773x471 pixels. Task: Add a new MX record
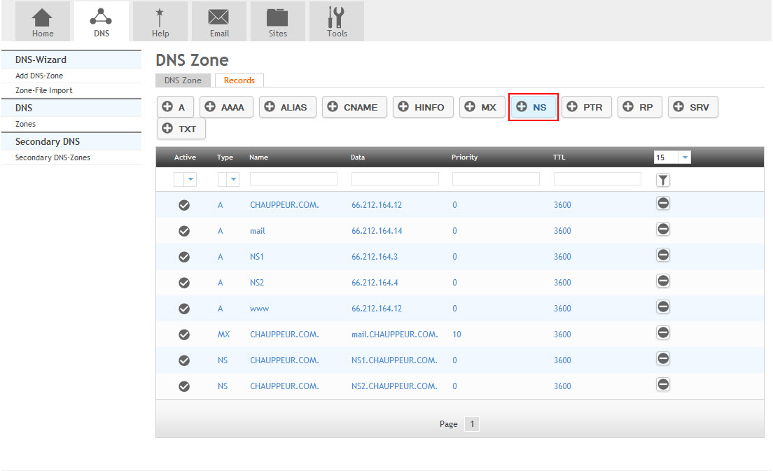tap(482, 107)
